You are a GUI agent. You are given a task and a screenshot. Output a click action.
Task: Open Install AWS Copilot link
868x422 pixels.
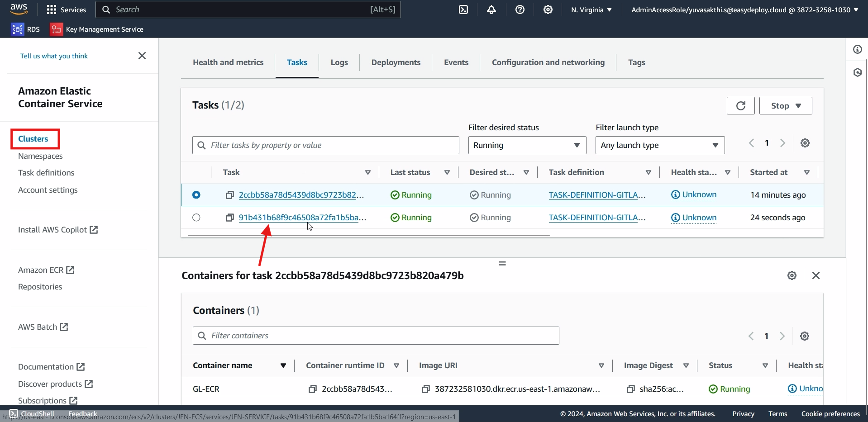pyautogui.click(x=58, y=230)
